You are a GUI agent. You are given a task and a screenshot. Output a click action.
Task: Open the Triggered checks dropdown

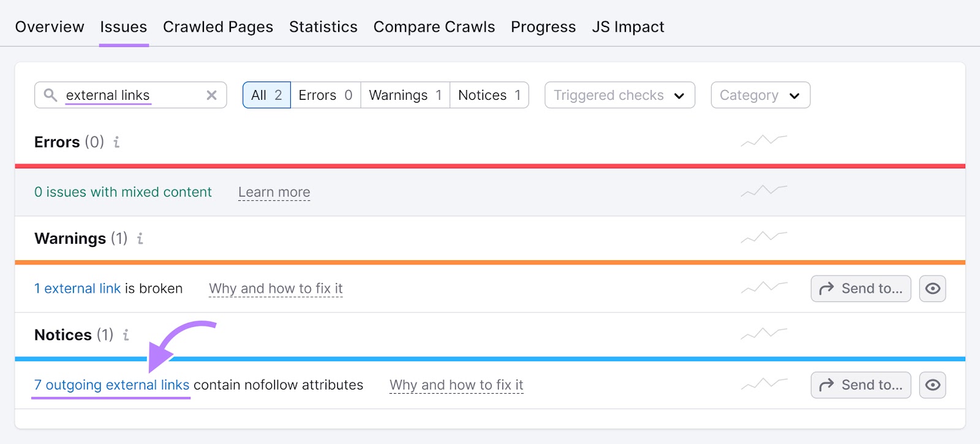point(619,95)
